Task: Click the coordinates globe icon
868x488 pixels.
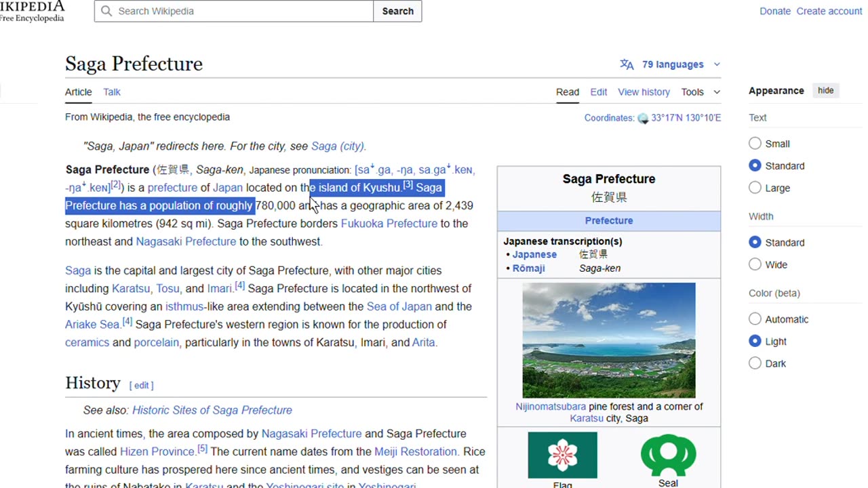Action: [643, 119]
